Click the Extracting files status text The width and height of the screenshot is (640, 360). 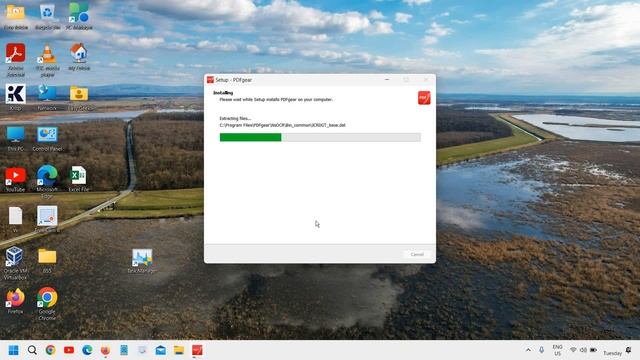[x=235, y=118]
